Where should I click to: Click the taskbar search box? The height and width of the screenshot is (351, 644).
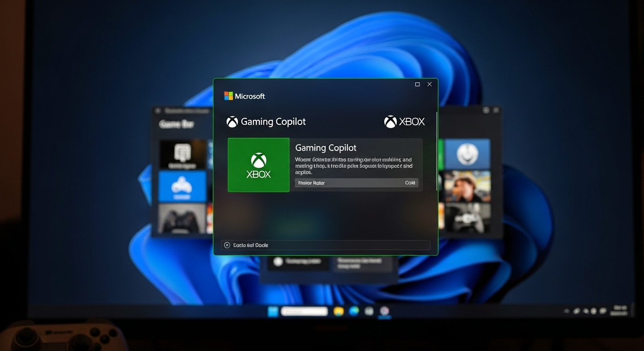pyautogui.click(x=304, y=311)
